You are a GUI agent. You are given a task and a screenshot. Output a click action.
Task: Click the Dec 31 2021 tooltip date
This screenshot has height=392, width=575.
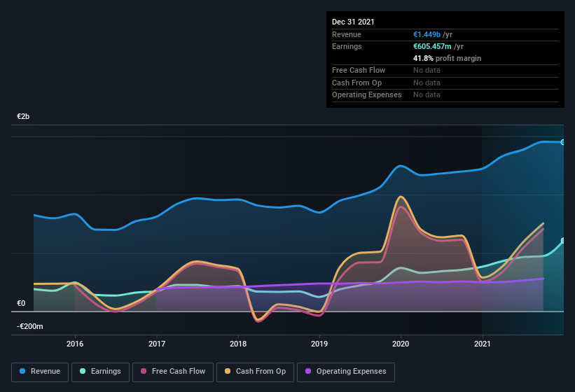point(353,22)
